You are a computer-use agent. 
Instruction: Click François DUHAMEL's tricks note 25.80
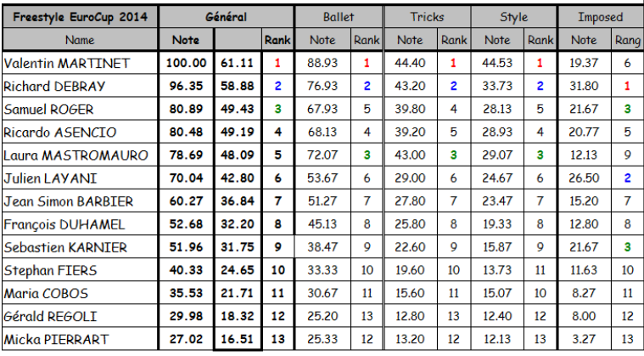[410, 224]
